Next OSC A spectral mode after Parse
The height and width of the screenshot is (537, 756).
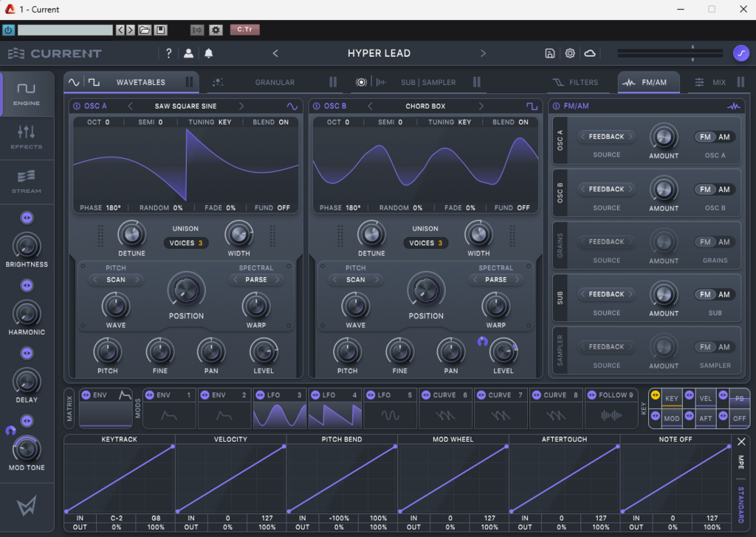coord(278,280)
